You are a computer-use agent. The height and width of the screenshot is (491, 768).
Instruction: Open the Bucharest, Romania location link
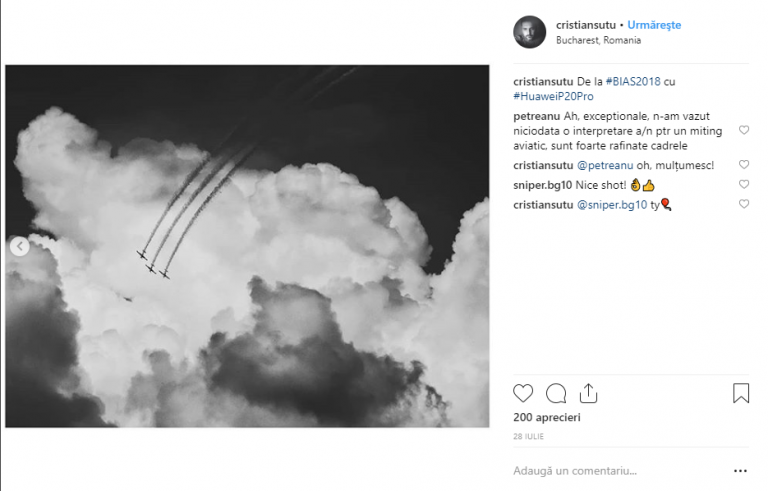pos(598,40)
